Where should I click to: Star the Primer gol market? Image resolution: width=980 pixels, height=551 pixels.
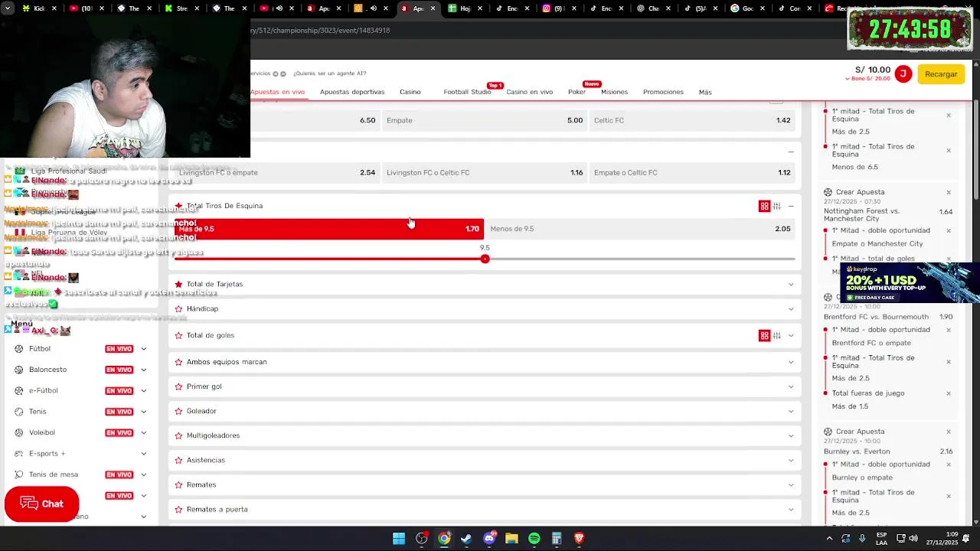tap(178, 386)
